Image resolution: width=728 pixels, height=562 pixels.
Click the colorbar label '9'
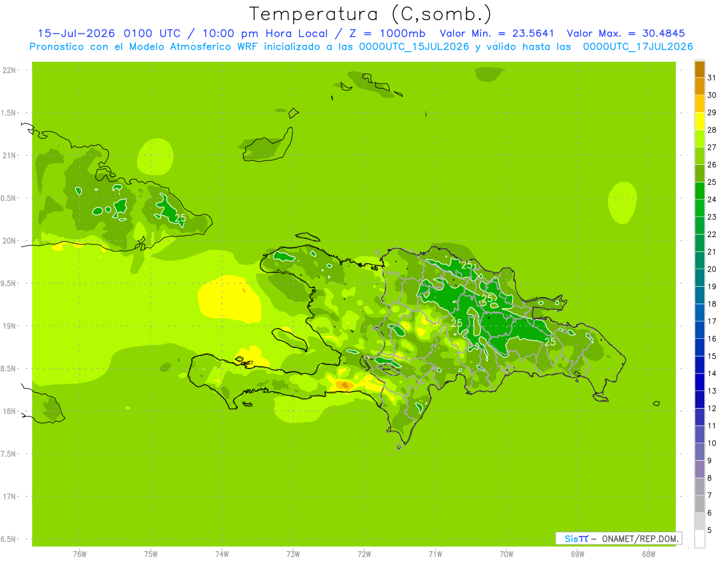(710, 461)
